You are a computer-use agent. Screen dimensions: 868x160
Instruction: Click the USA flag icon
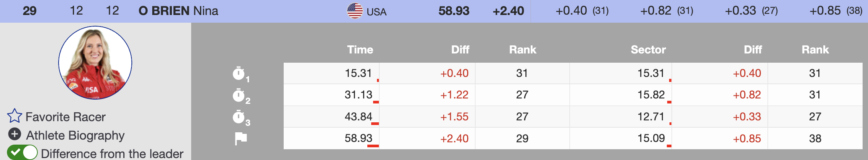pyautogui.click(x=355, y=11)
